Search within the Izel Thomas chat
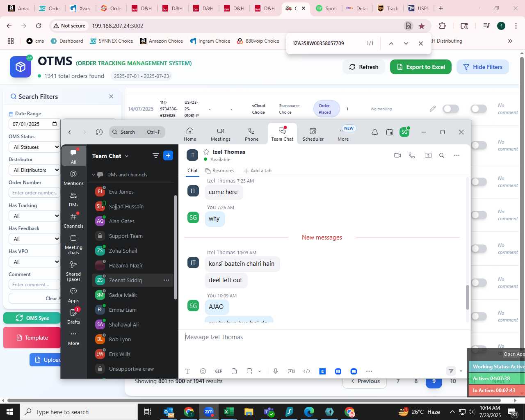 click(442, 155)
